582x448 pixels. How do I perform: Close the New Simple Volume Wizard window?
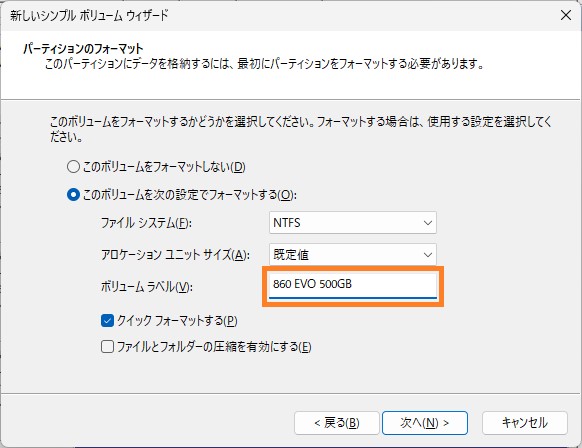(566, 15)
